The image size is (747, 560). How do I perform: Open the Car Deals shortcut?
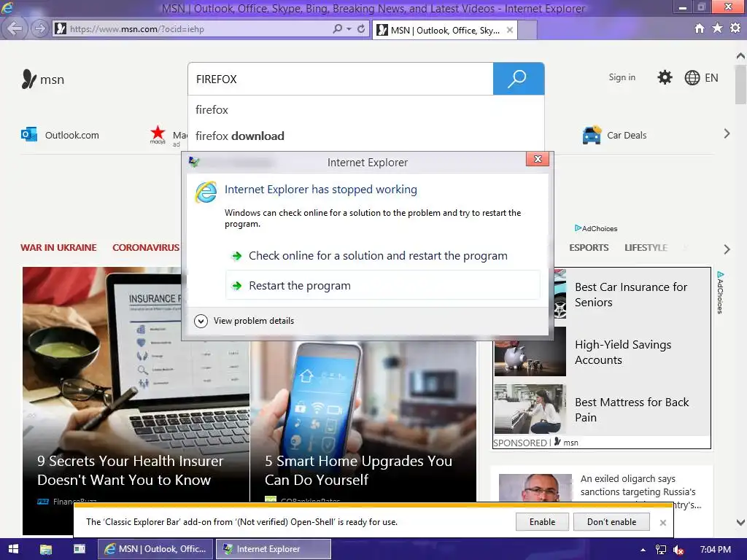tap(614, 135)
